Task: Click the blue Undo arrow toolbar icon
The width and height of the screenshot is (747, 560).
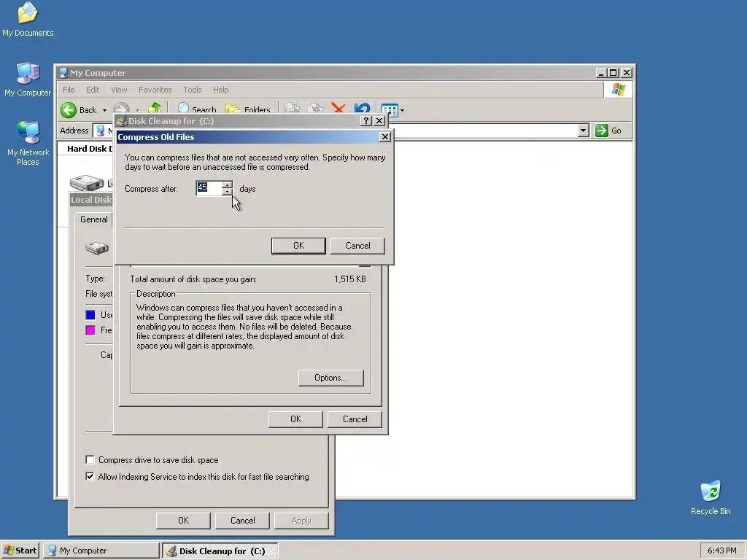Action: tap(362, 109)
